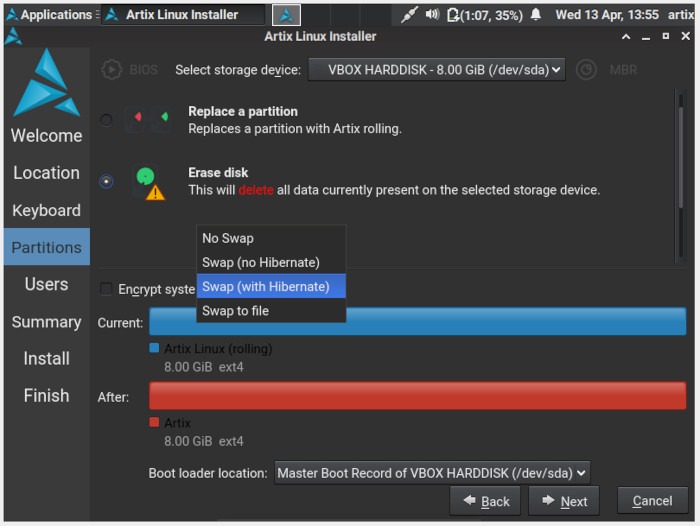Click the 'artix' user label in the top panel
The height and width of the screenshot is (526, 700).
pos(681,15)
